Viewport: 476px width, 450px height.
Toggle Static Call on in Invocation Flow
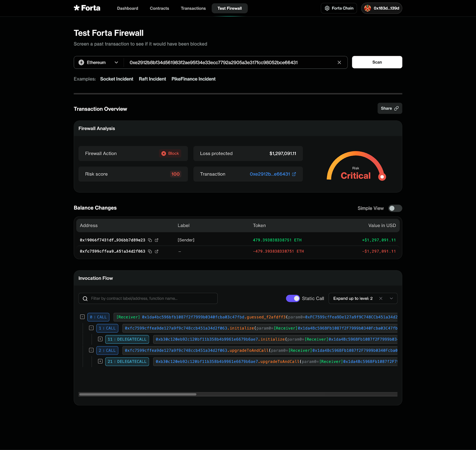click(293, 298)
